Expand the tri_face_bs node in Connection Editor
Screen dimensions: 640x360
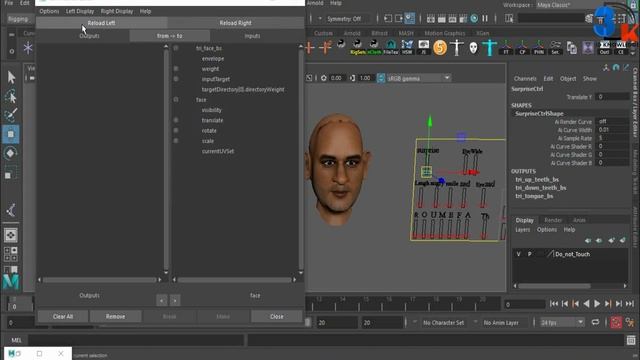(x=176, y=48)
